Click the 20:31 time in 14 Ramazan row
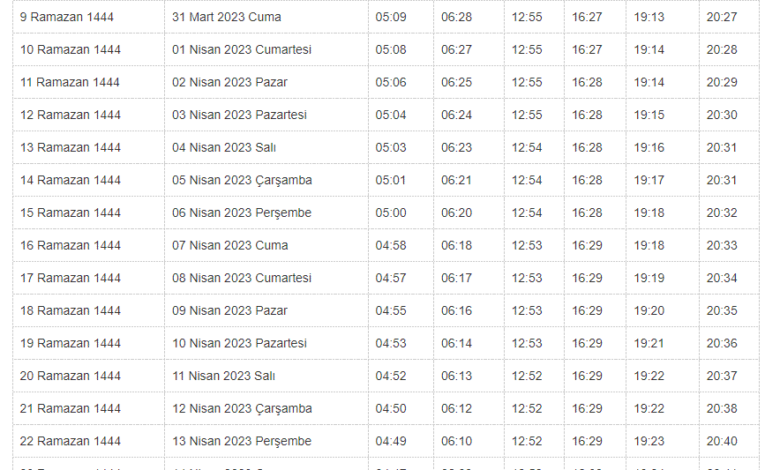This screenshot has height=470, width=780. (x=721, y=180)
